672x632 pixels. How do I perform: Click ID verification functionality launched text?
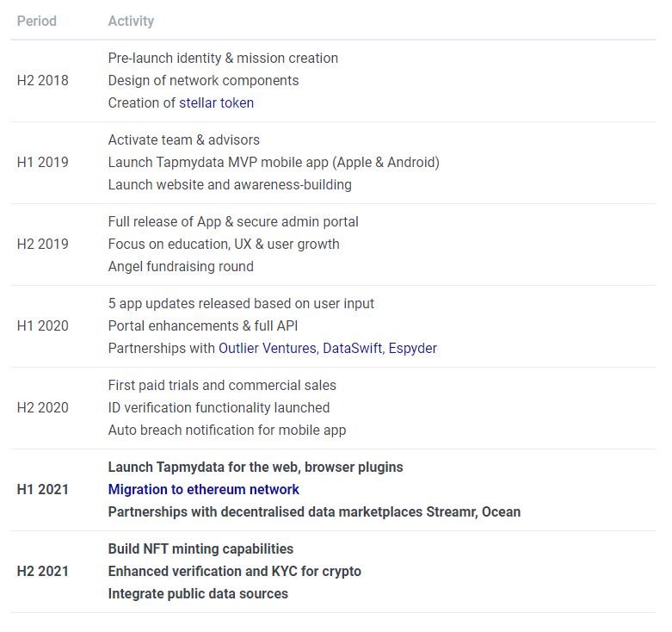[219, 408]
